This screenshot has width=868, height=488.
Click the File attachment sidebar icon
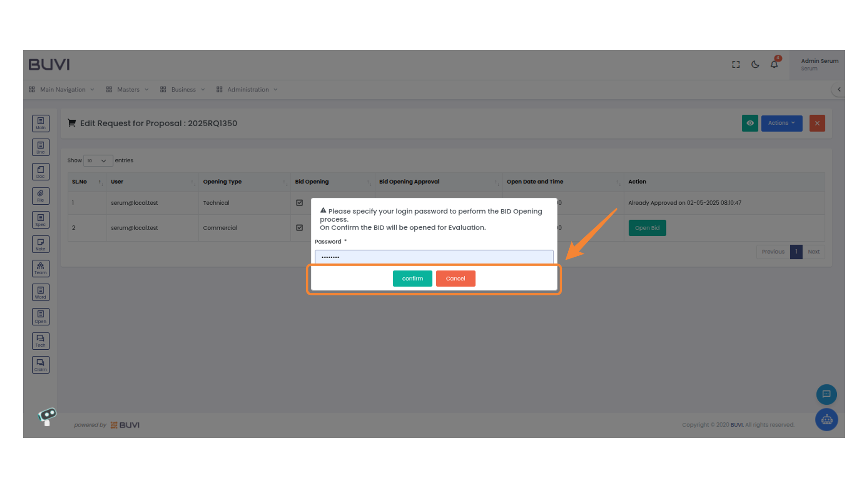coord(41,196)
